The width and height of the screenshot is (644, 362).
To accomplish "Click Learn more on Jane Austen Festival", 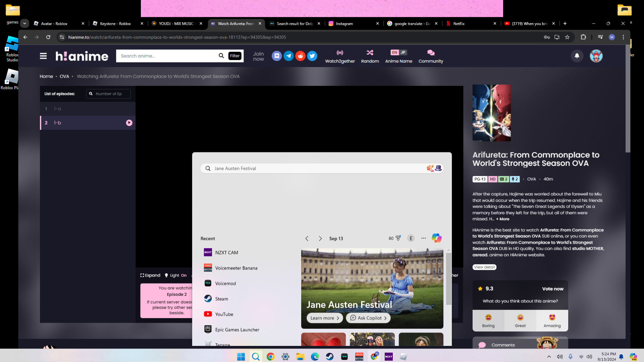I will 324,318.
